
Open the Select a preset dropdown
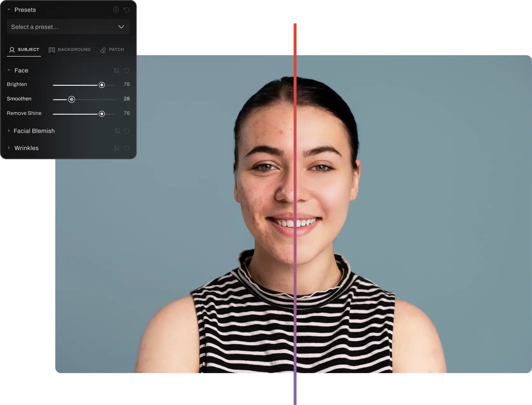point(68,27)
